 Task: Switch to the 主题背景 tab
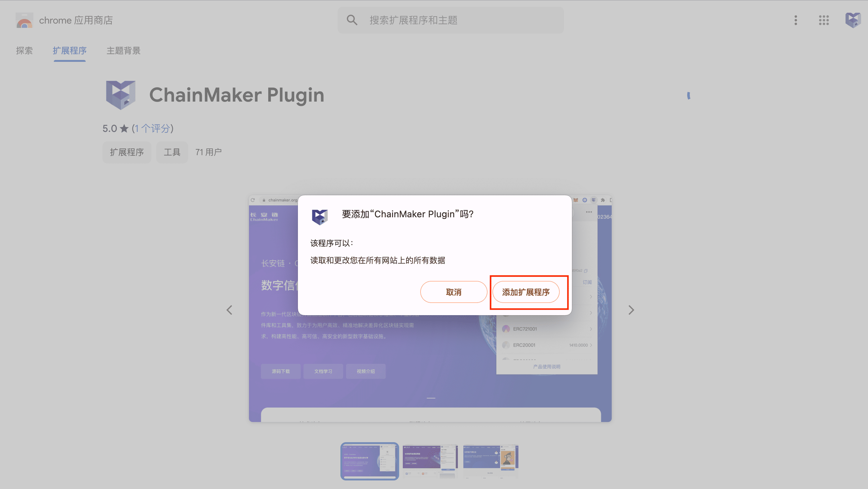point(123,50)
